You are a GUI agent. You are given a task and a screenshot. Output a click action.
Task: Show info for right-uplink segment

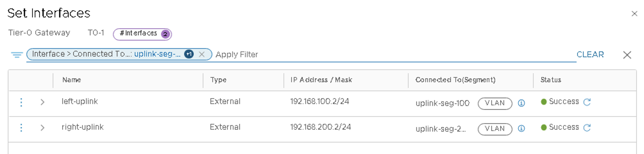pos(521,129)
